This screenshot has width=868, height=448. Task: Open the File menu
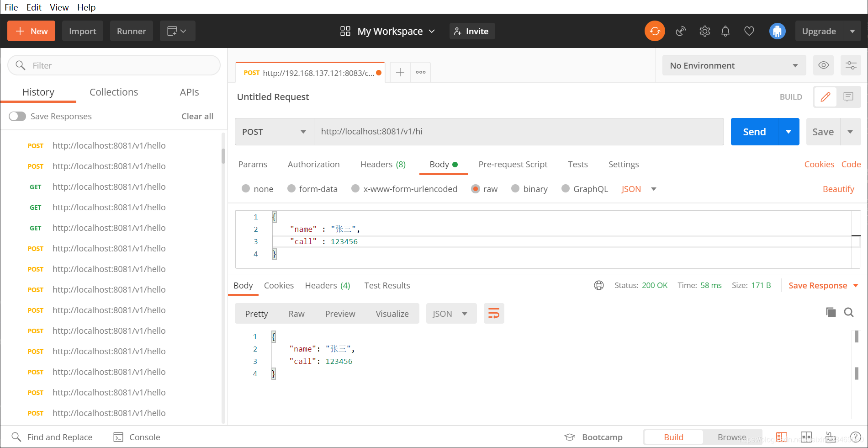point(11,7)
